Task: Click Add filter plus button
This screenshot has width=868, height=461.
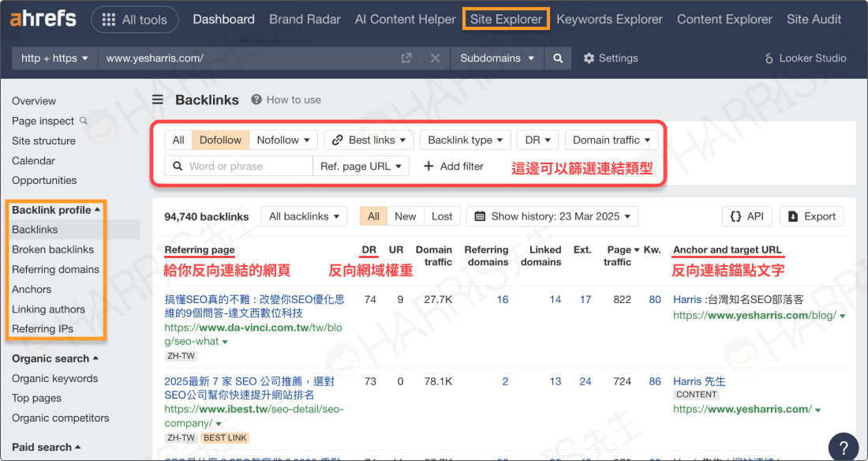Action: pyautogui.click(x=454, y=167)
